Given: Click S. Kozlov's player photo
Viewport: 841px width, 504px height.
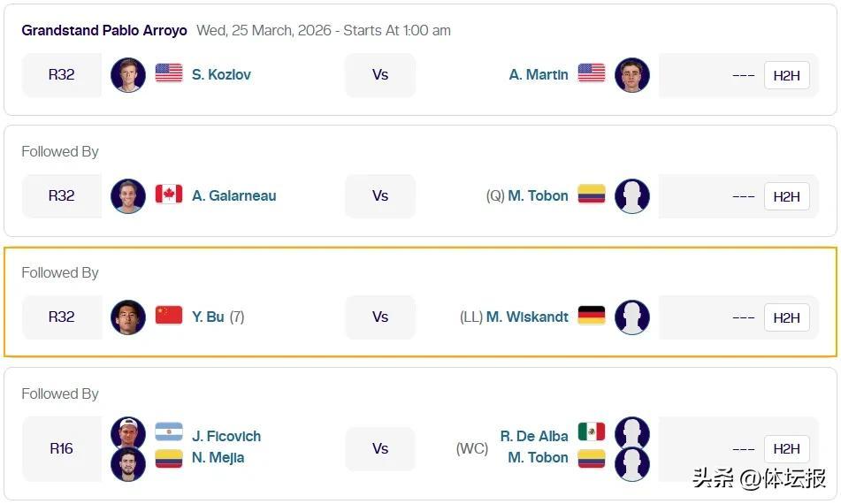Looking at the screenshot, I should click(x=128, y=75).
